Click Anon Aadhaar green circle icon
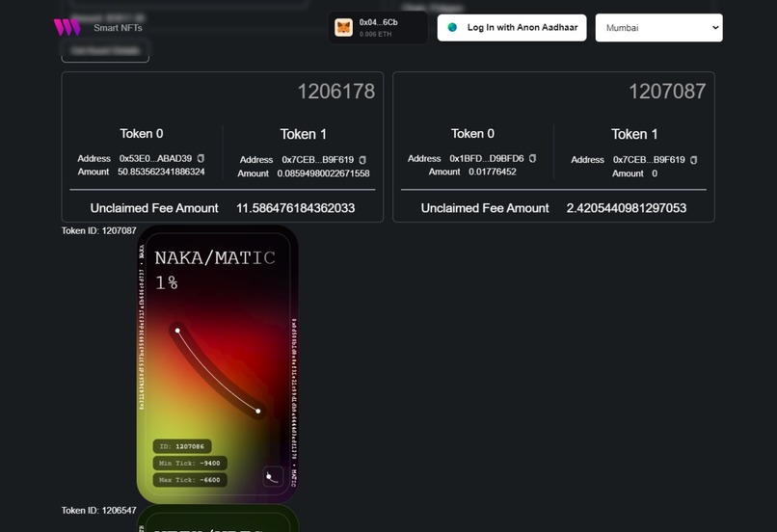The image size is (777, 532). [x=452, y=27]
